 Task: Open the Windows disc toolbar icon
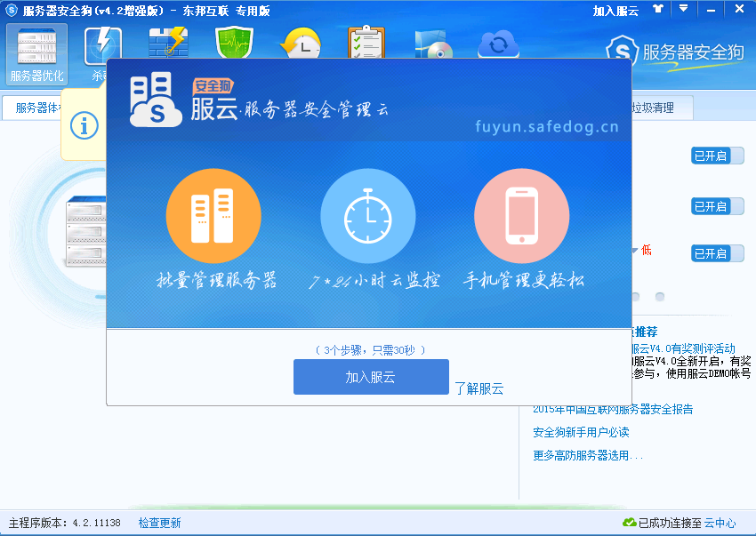[433, 44]
